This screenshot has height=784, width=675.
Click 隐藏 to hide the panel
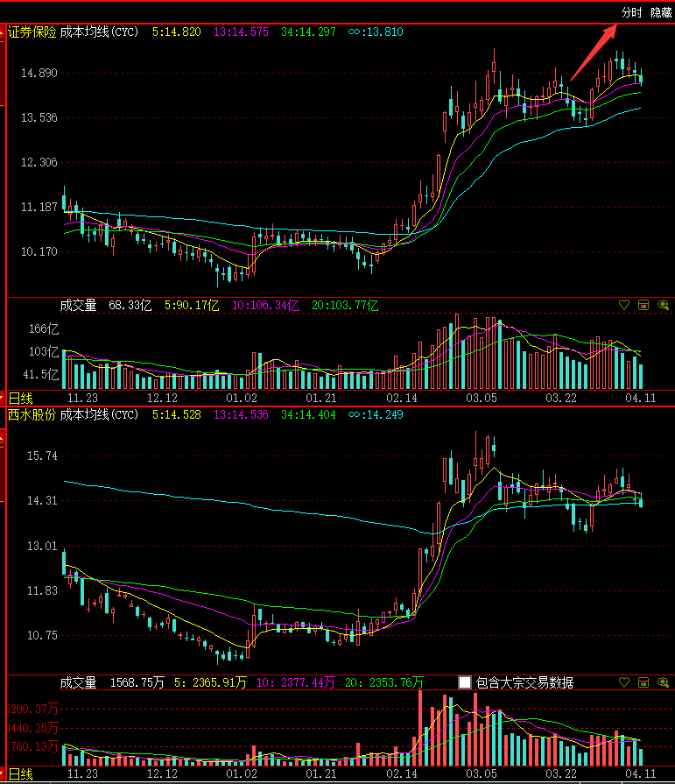pos(660,13)
